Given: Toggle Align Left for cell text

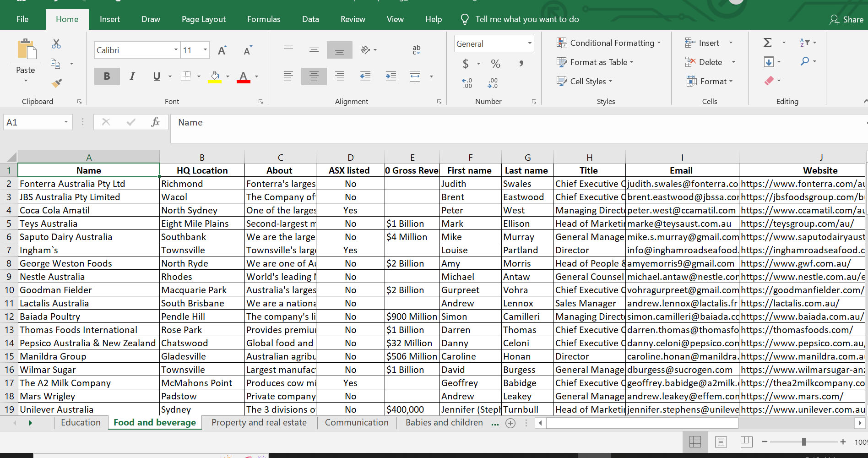Looking at the screenshot, I should click(x=288, y=76).
